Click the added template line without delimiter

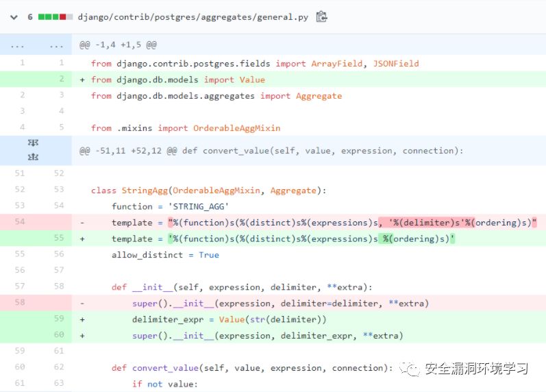(x=283, y=239)
